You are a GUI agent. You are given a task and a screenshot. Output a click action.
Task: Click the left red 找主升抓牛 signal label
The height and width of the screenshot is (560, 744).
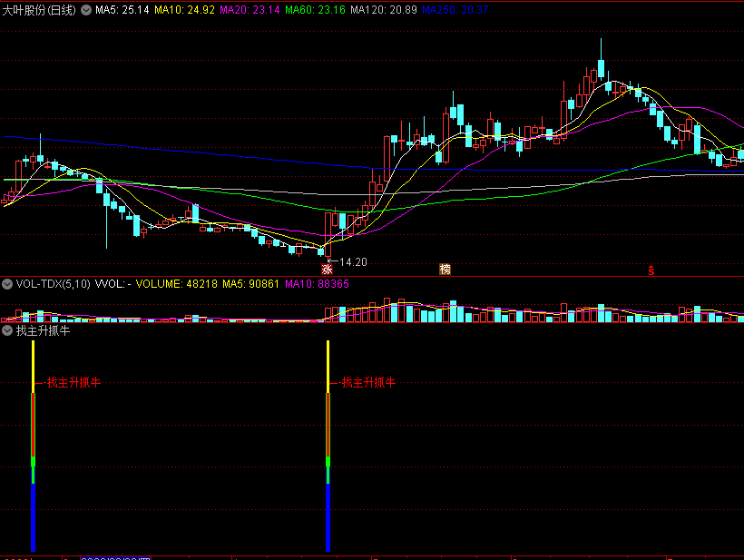click(x=73, y=382)
